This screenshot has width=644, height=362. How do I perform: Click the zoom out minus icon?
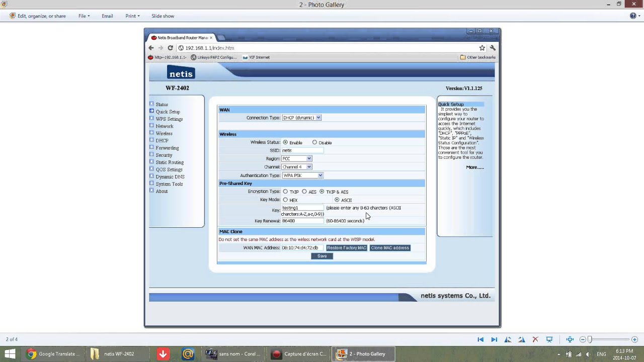[583, 339]
